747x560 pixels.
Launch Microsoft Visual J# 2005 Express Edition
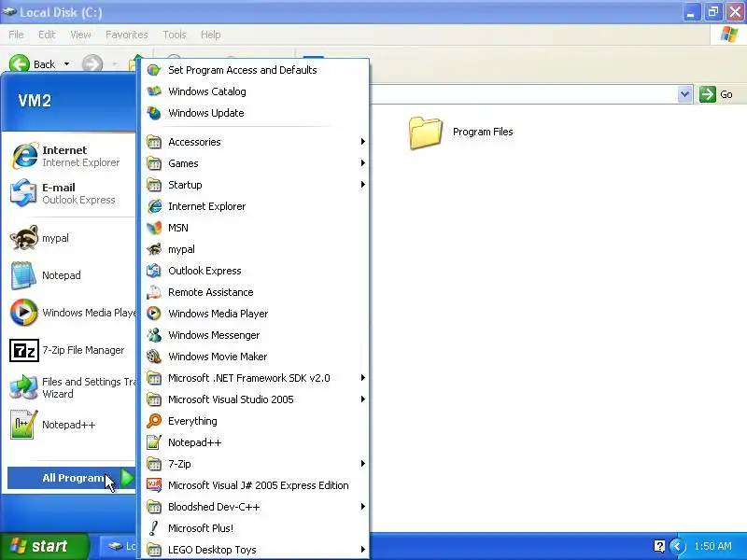253,485
